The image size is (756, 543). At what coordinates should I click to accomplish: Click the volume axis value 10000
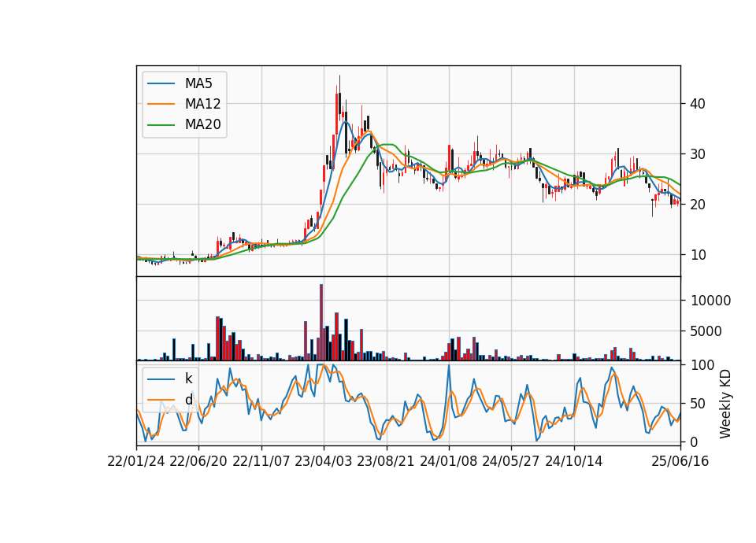click(710, 301)
